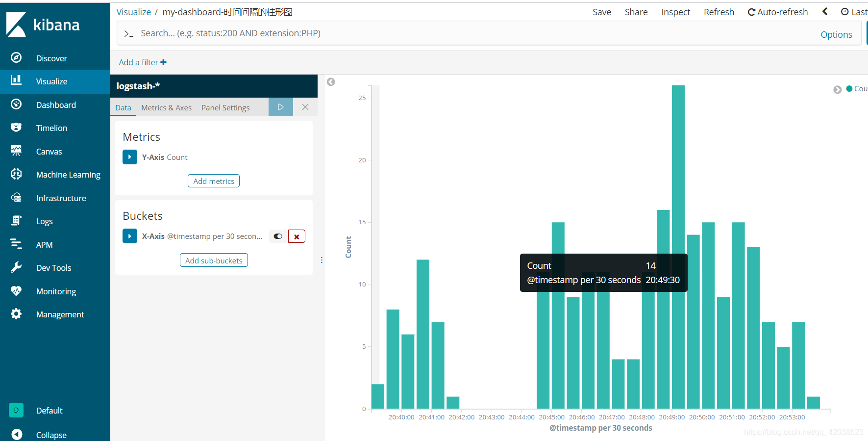
Task: Click the Add metrics button
Action: pos(214,181)
